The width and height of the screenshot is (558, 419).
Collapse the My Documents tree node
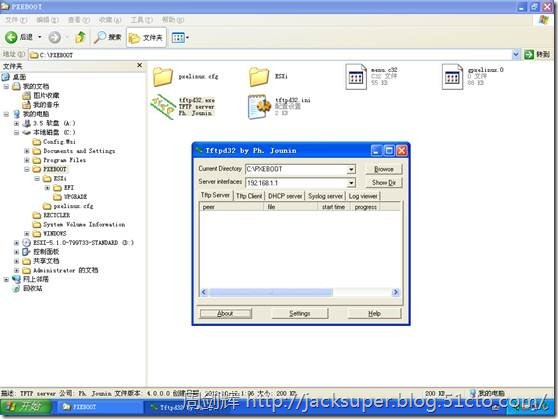[6, 86]
